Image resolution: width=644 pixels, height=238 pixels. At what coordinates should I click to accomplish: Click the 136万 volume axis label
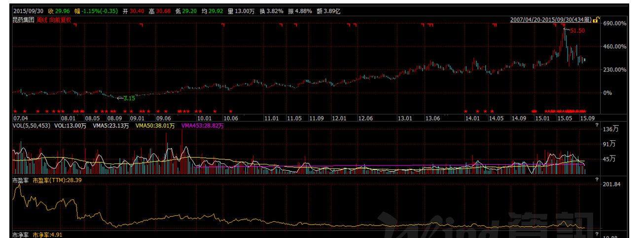(x=610, y=130)
